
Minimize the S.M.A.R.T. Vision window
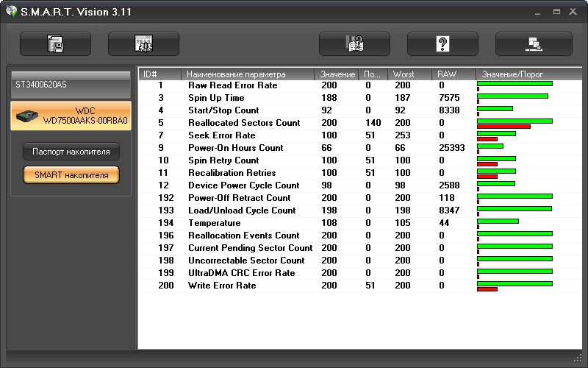(538, 12)
